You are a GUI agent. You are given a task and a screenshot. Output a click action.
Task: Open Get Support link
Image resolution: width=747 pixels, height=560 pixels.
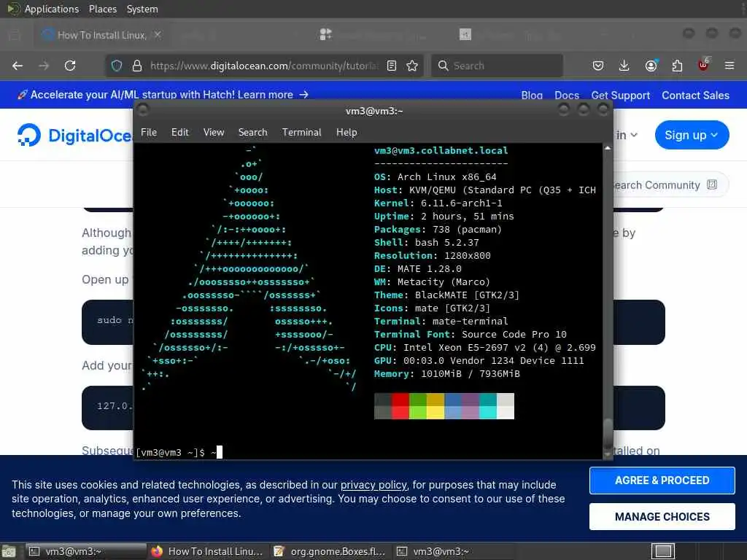620,96
